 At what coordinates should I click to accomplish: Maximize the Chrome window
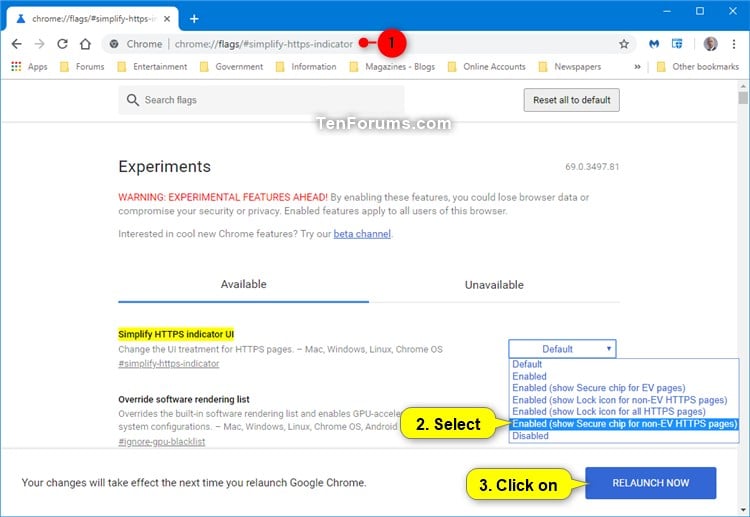click(700, 11)
